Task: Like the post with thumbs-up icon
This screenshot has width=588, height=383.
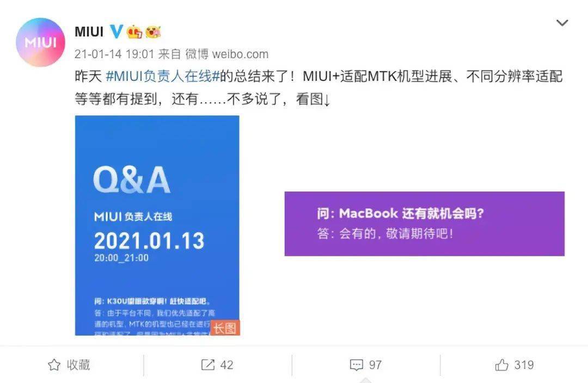Action: pyautogui.click(x=502, y=365)
